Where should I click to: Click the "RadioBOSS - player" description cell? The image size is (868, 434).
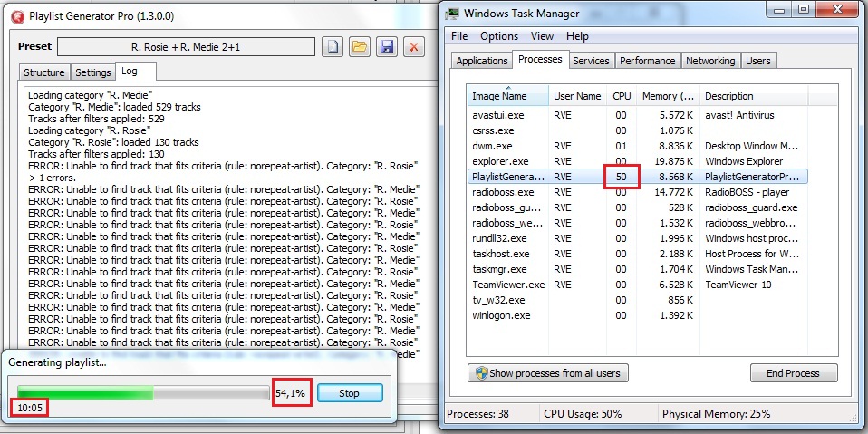(747, 192)
